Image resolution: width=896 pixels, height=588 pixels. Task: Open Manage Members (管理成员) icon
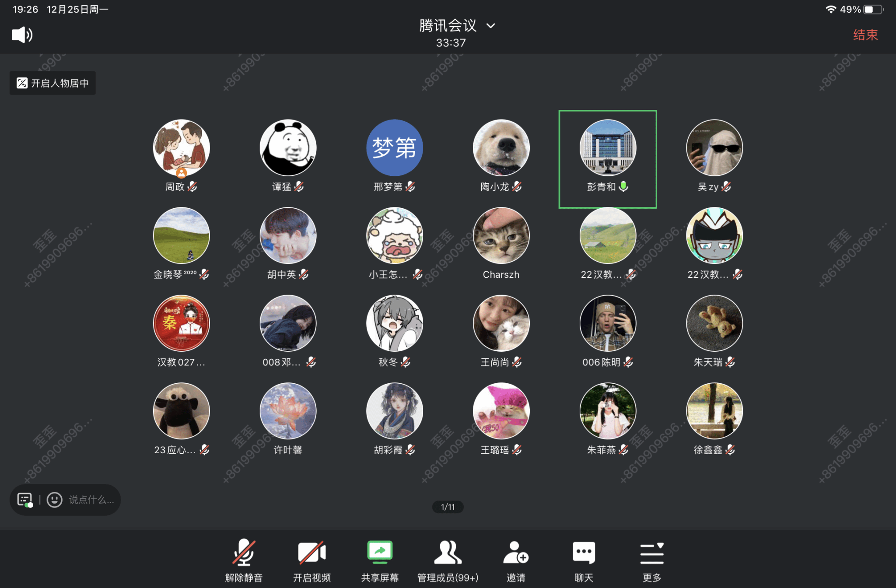(448, 552)
